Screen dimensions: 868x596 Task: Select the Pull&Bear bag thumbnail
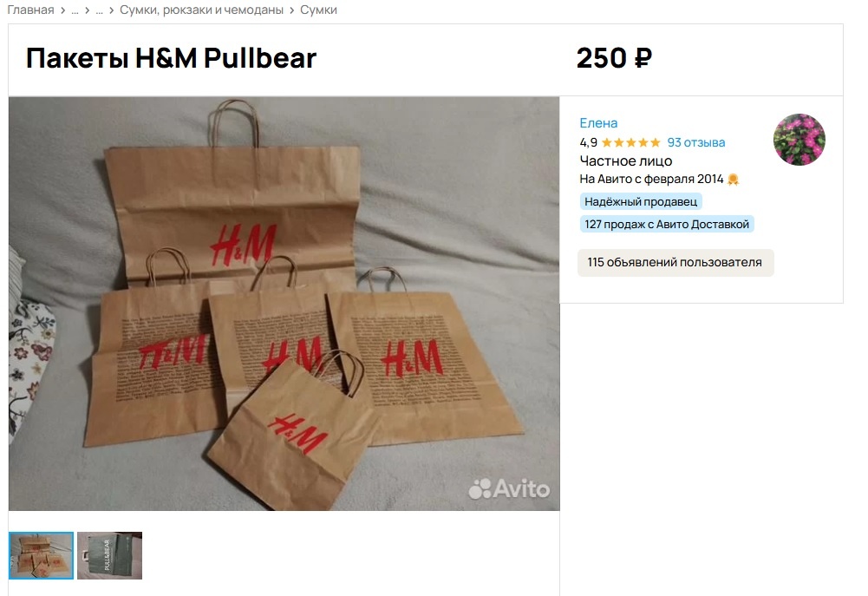coord(109,555)
